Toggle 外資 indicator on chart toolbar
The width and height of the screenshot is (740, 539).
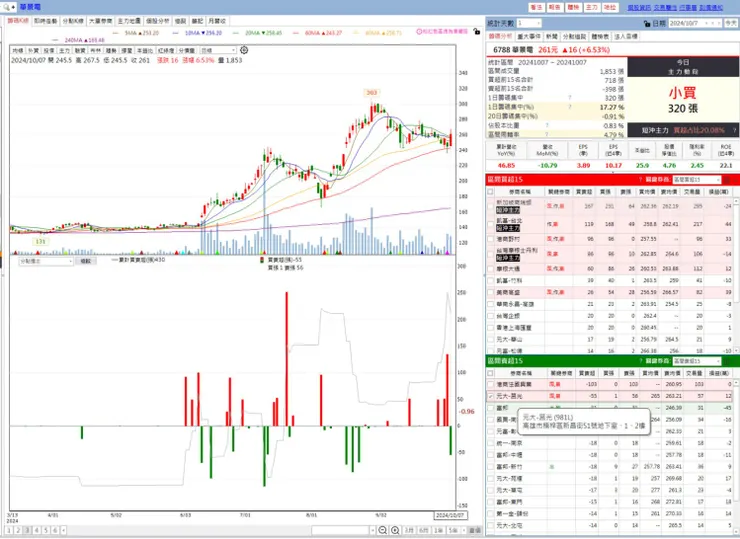[x=34, y=51]
